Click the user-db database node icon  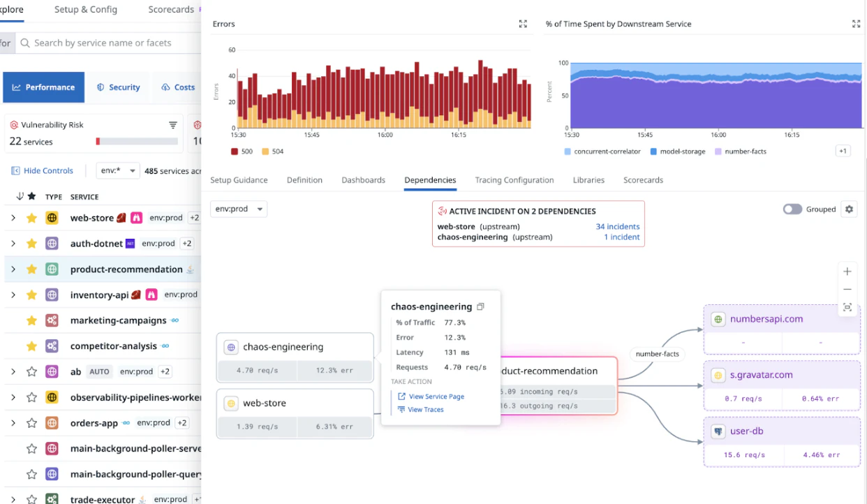click(x=718, y=431)
